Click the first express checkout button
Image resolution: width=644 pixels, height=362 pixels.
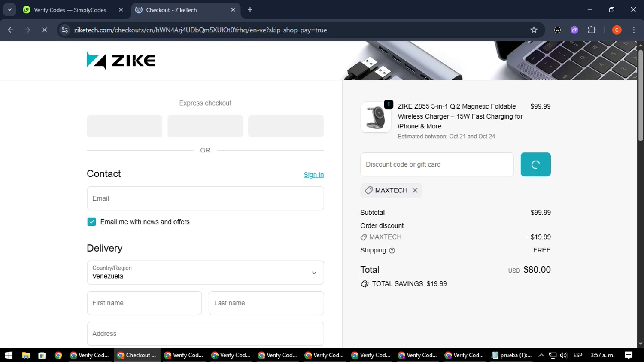[x=125, y=126]
